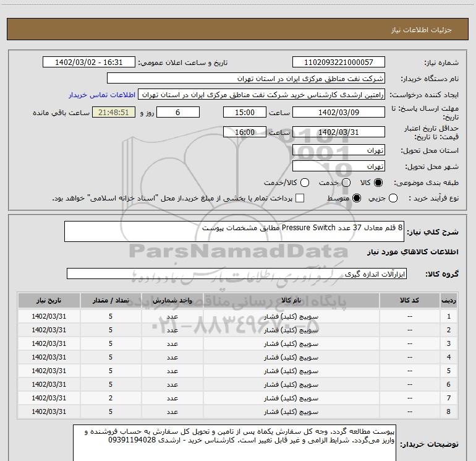
Task: Click product code dash in row 5
Action: [409, 371]
